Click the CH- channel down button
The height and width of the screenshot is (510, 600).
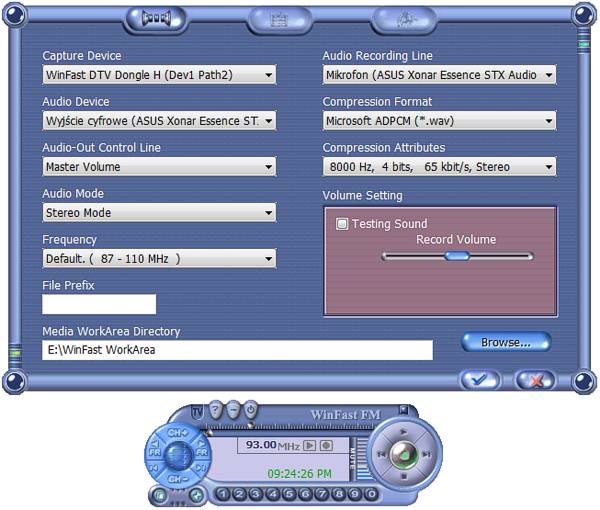177,479
